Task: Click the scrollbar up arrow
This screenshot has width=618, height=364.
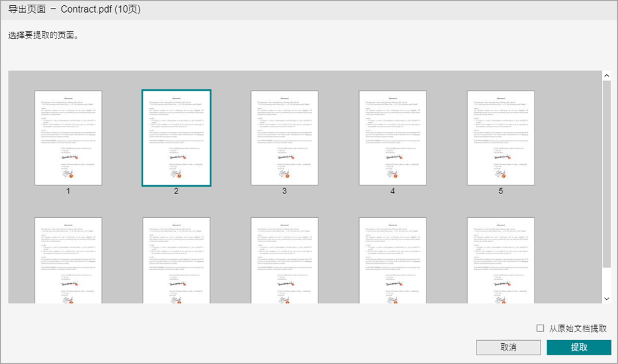Action: [x=607, y=76]
